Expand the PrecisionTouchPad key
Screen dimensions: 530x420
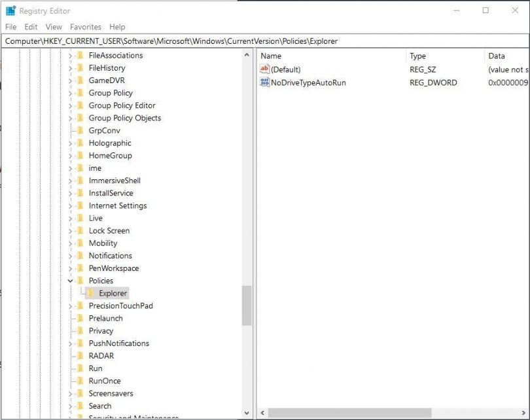point(69,306)
